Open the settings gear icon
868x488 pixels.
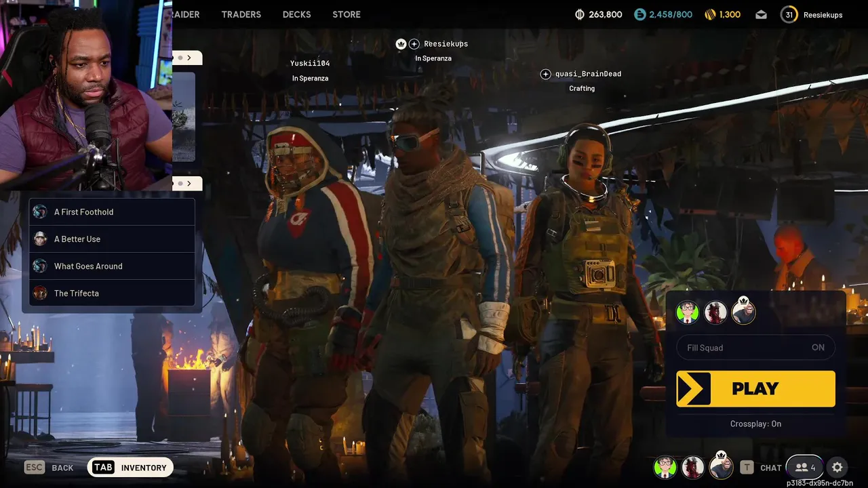click(837, 467)
